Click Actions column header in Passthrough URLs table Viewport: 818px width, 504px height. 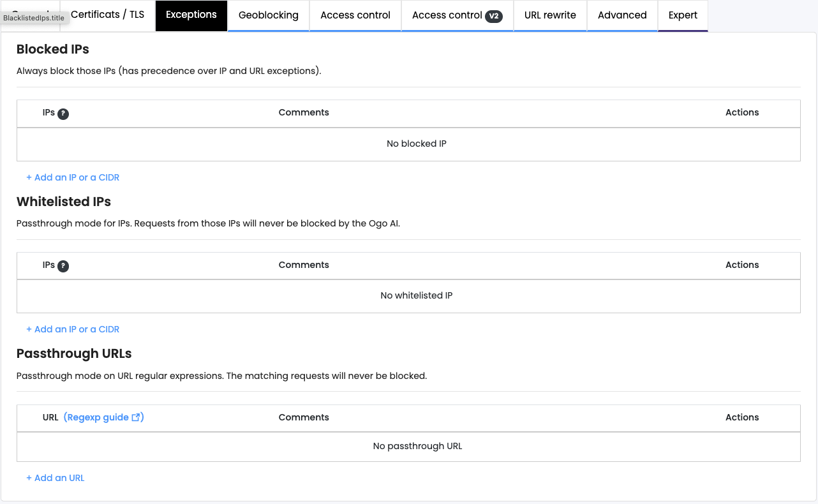click(x=742, y=417)
